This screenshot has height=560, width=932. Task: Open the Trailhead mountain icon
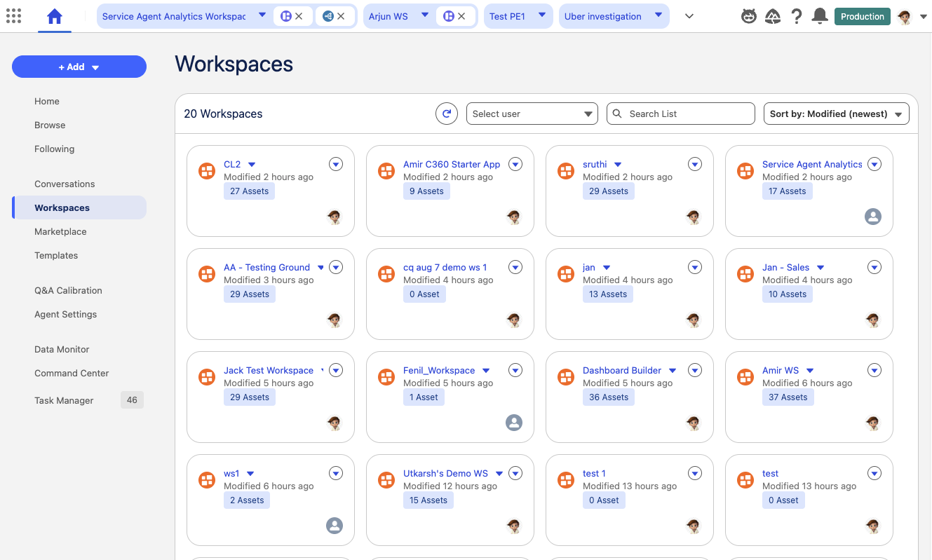pyautogui.click(x=773, y=16)
